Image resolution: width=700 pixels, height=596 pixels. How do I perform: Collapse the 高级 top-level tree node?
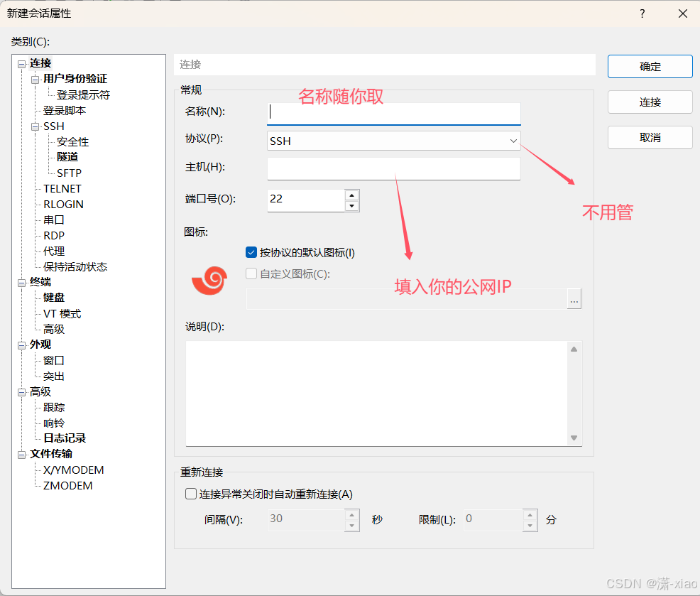pos(21,392)
